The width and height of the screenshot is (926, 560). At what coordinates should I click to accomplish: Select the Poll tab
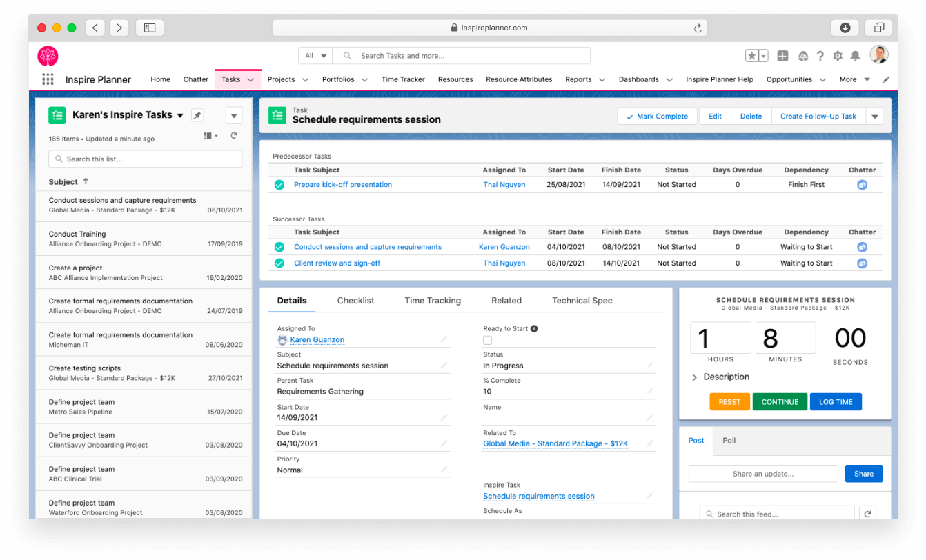click(729, 441)
